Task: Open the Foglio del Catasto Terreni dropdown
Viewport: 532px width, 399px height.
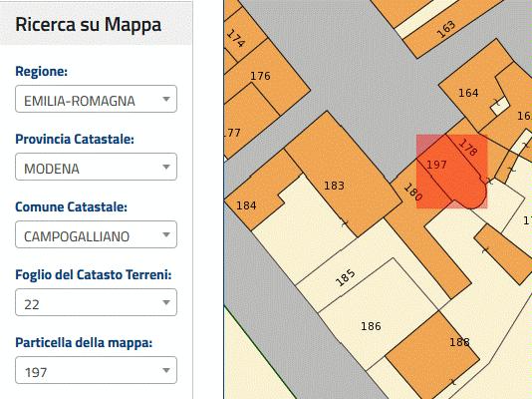Action: click(x=96, y=302)
